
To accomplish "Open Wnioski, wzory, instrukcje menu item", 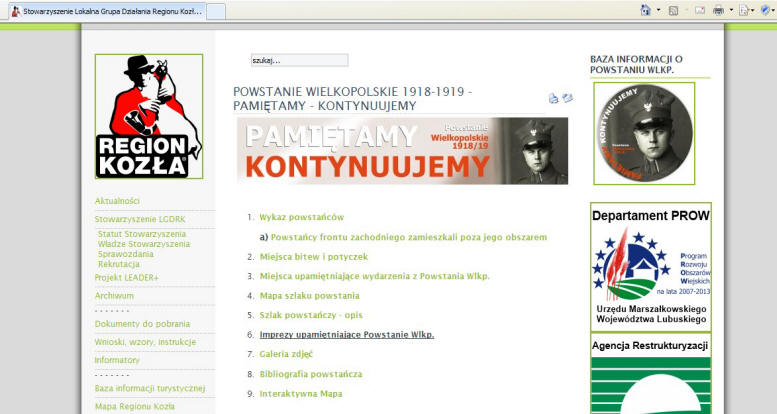I will tap(145, 342).
